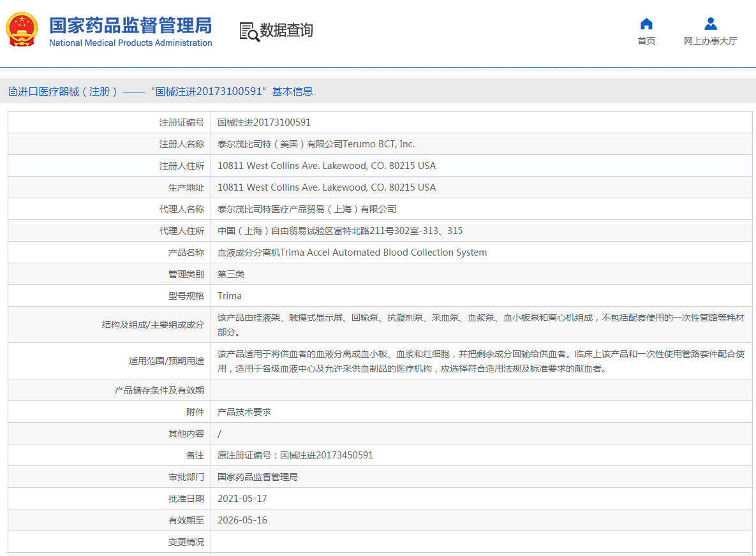
Task: Click the agent name 泰尔茂比司特医疗产品贸易 cell
Action: [307, 209]
